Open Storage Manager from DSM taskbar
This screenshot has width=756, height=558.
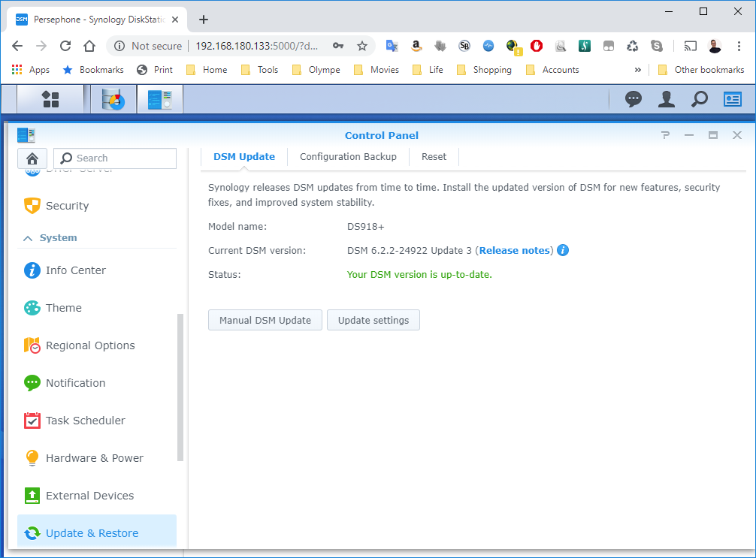[113, 99]
